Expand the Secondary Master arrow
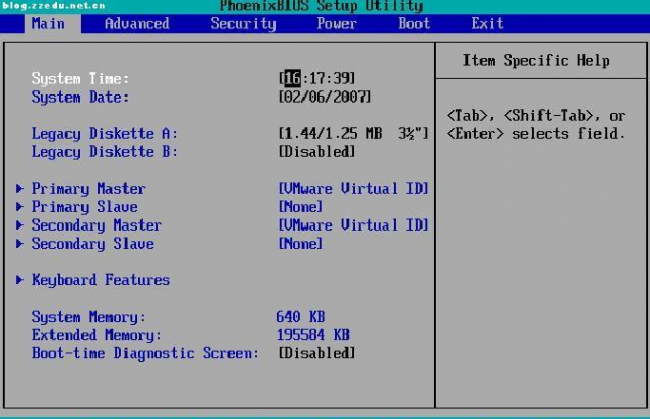The image size is (650, 419). [19, 225]
